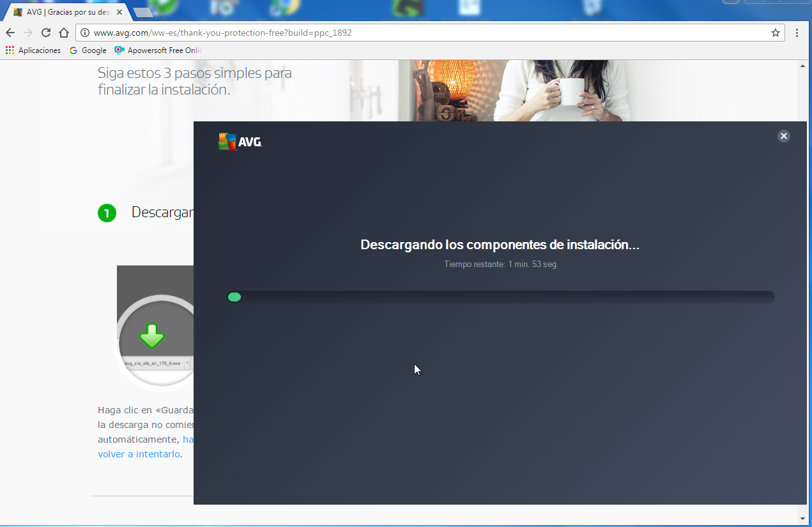Screen dimensions: 812x527
Task: Click the page scrollbar up arrow
Action: coord(803,66)
